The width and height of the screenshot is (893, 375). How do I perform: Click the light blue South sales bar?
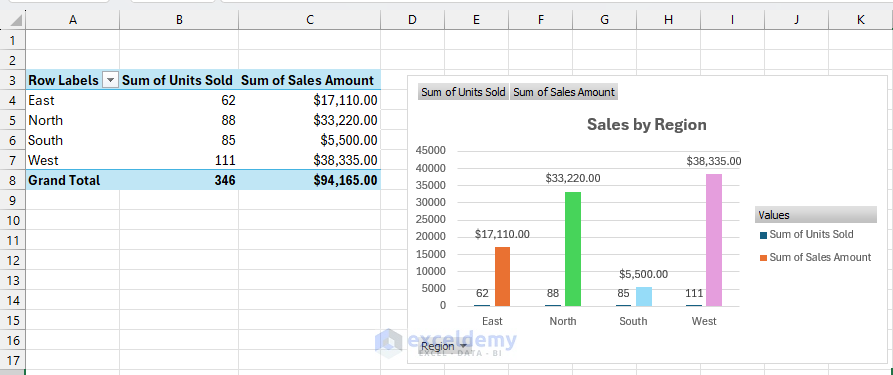click(x=644, y=296)
